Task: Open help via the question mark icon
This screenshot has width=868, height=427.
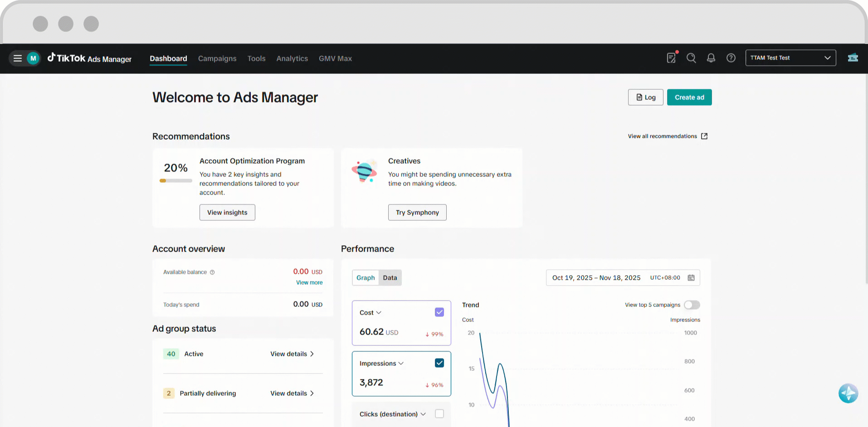Action: 731,58
